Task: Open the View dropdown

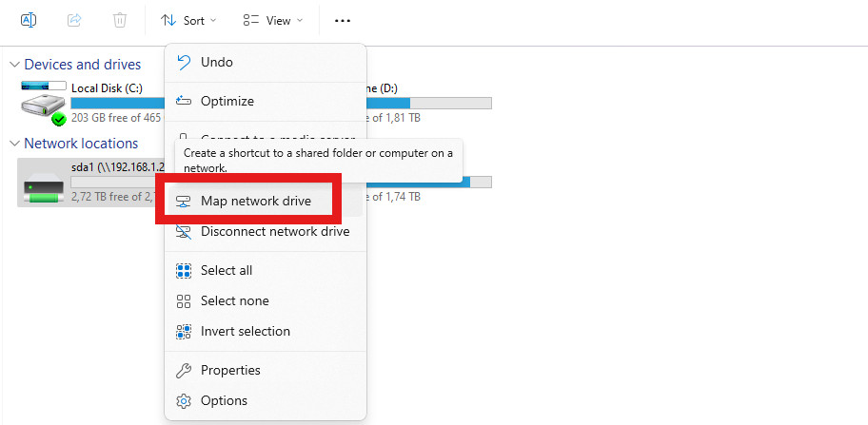Action: [x=273, y=21]
